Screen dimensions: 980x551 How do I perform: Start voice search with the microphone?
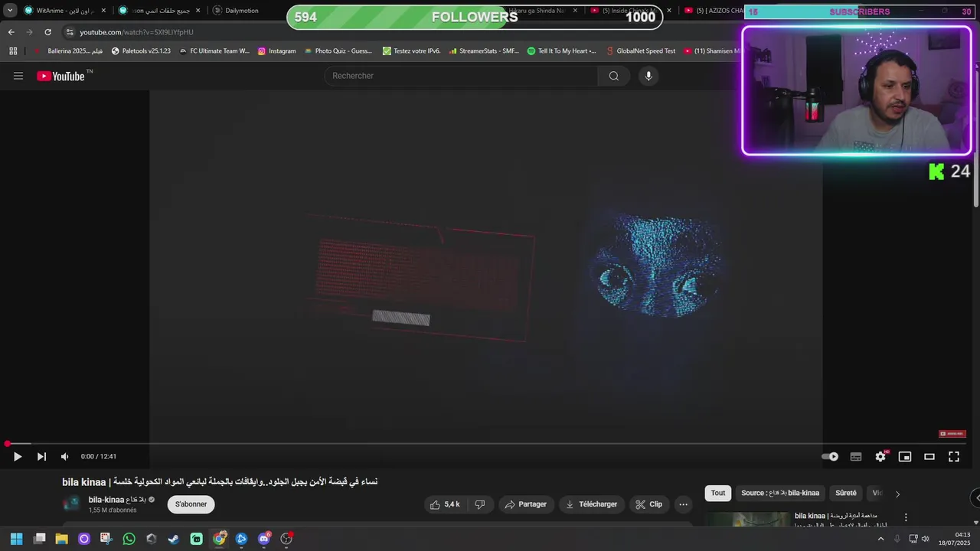[x=648, y=76]
